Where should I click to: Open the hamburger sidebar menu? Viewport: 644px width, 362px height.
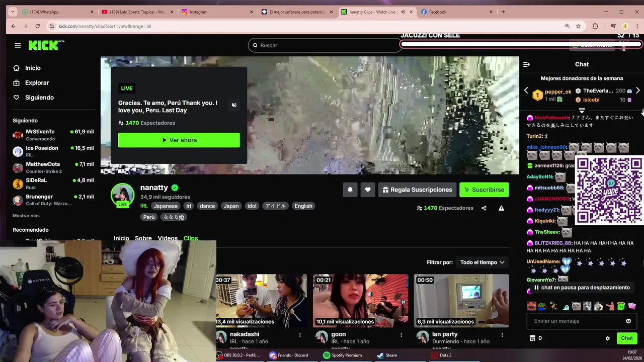(x=18, y=45)
